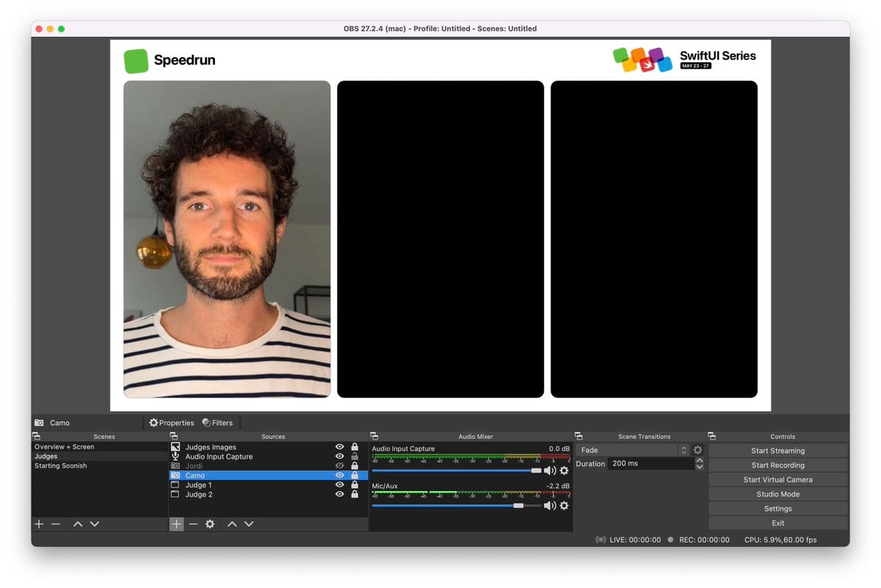The width and height of the screenshot is (881, 588).
Task: Click Start Recording button
Action: pyautogui.click(x=777, y=465)
